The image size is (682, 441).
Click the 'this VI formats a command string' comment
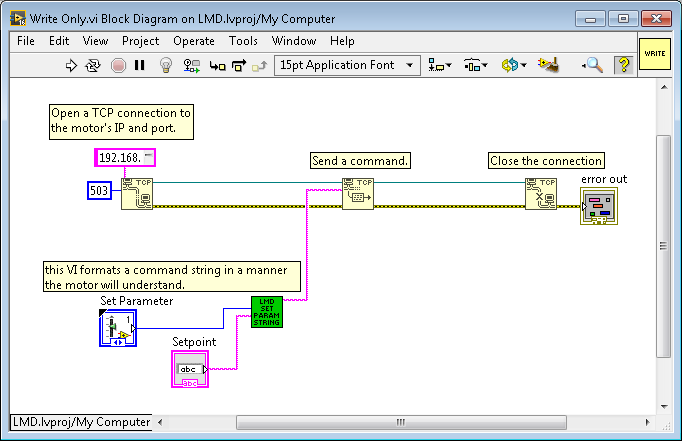[172, 277]
